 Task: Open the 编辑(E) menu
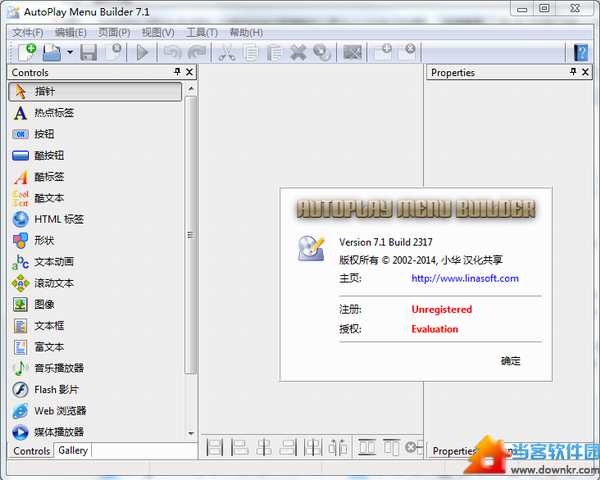[x=71, y=33]
